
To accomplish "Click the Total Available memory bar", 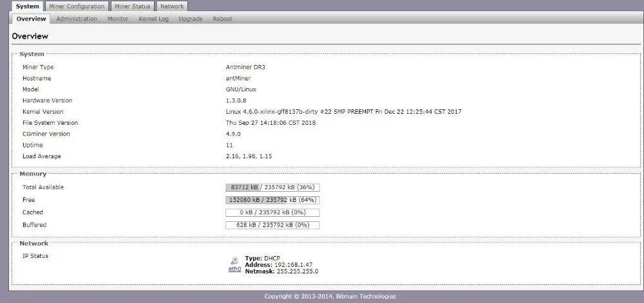I will (272, 187).
